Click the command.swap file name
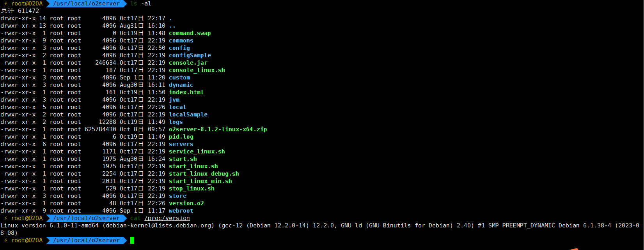Screen dimensions: 644x250 click(190, 33)
